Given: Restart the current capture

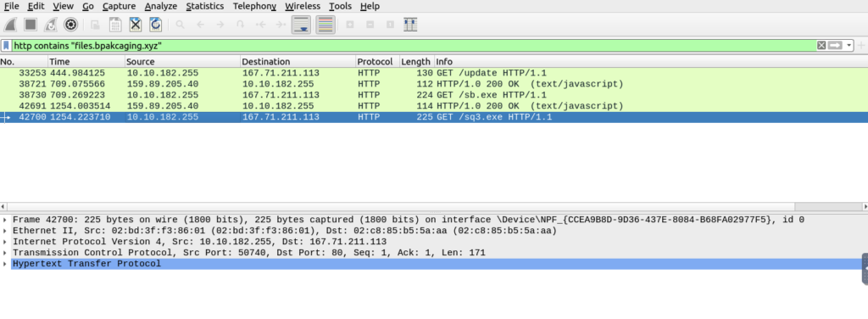Looking at the screenshot, I should (x=50, y=25).
